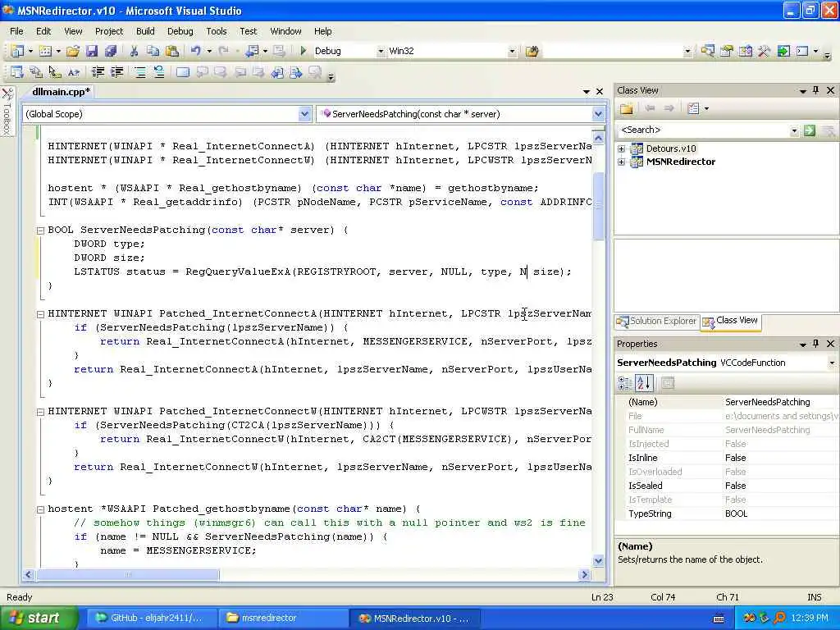840x630 pixels.
Task: Click Class View Settings icon
Action: coord(693,109)
